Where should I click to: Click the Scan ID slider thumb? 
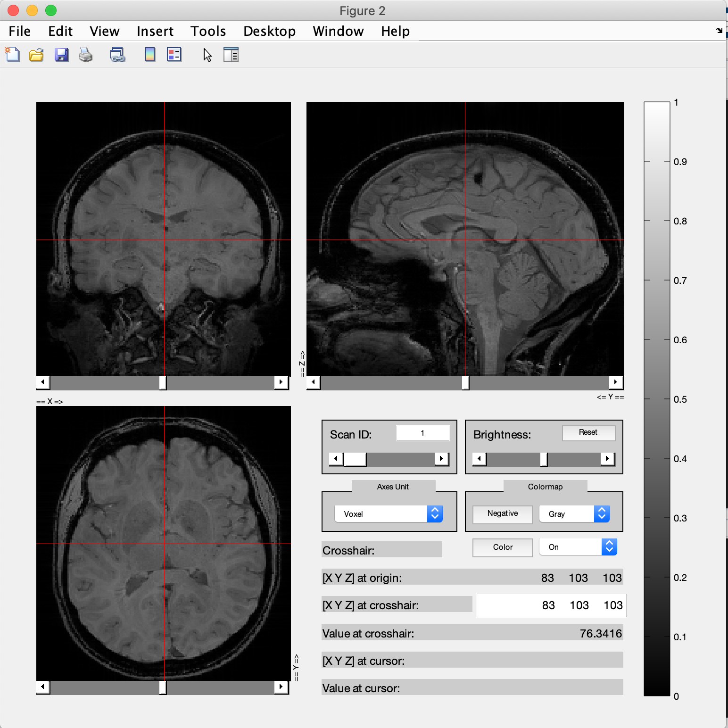355,459
